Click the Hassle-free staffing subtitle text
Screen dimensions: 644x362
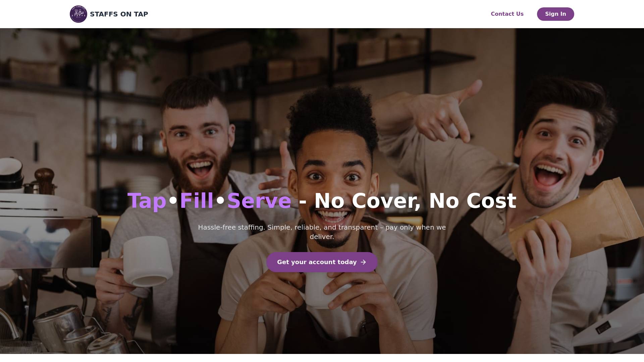tap(322, 232)
